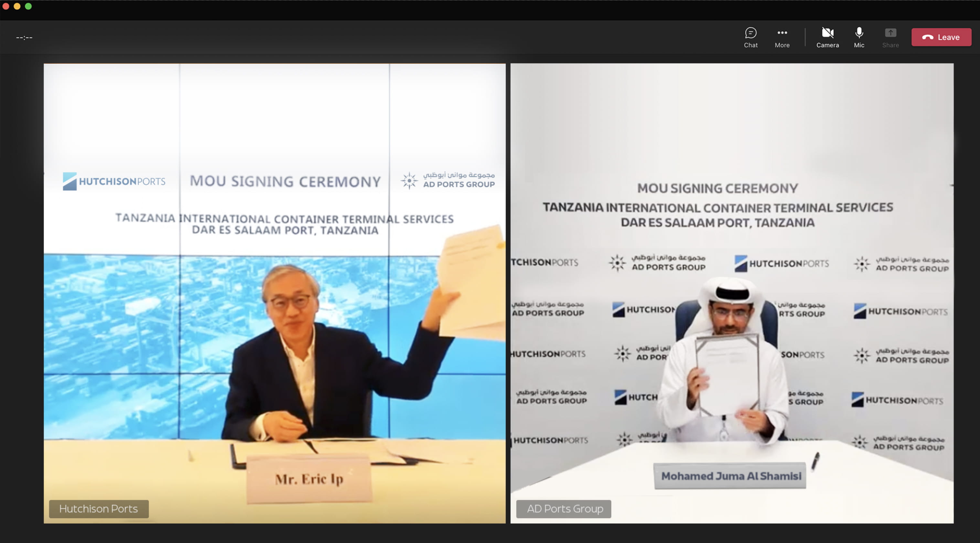The image size is (980, 543).
Task: Enable your camera
Action: click(x=827, y=37)
